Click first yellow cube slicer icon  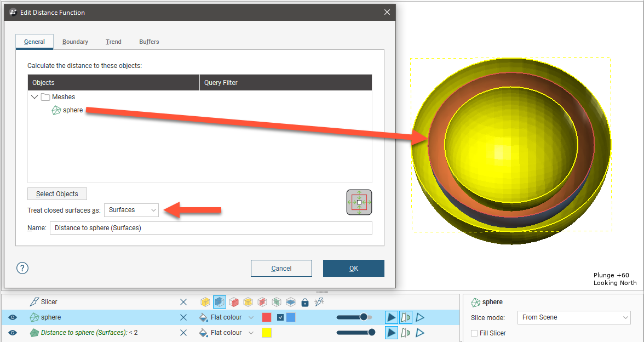pyautogui.click(x=205, y=302)
